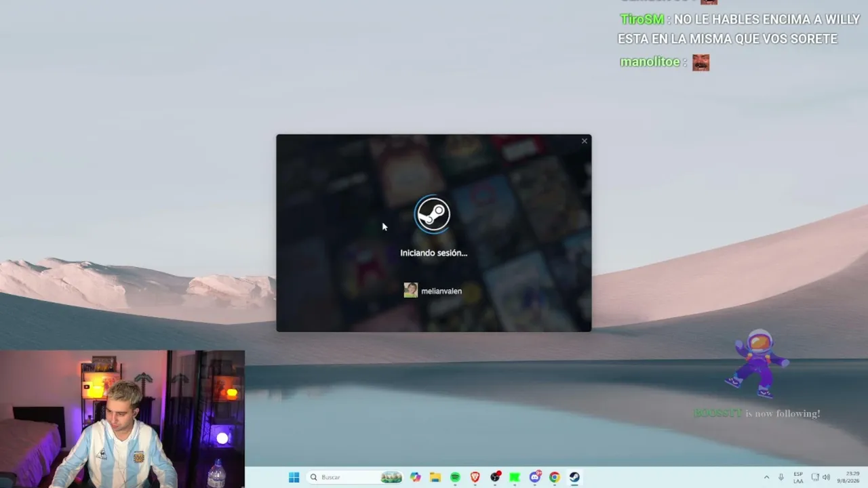Click the melianvalen account avatar
Screen dimensions: 868x488
coord(411,291)
